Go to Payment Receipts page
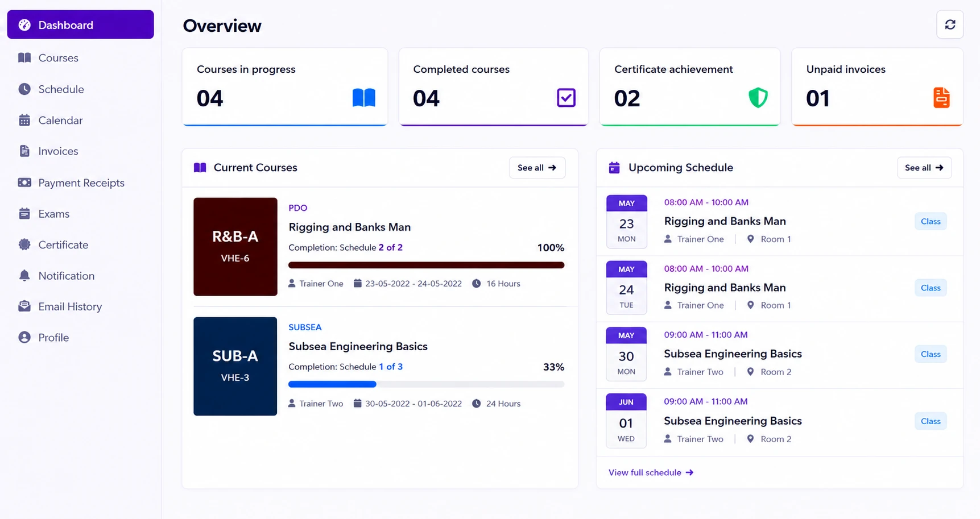 [80, 182]
